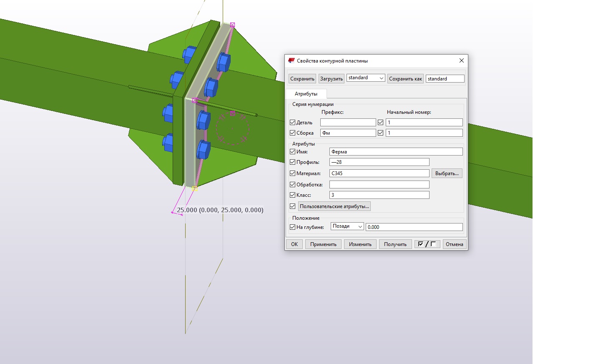Click the Изменить button
This screenshot has width=613, height=364.
click(360, 244)
